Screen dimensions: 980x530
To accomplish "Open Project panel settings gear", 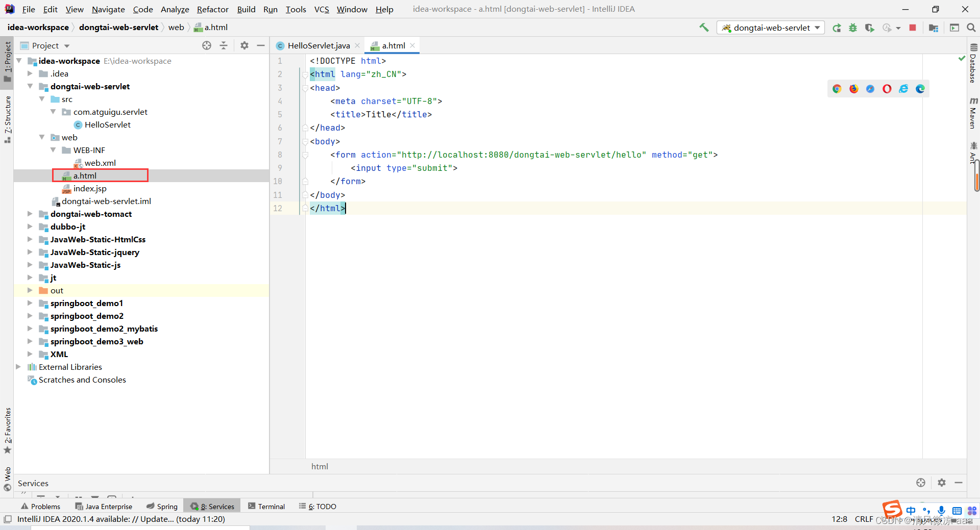I will pyautogui.click(x=244, y=45).
